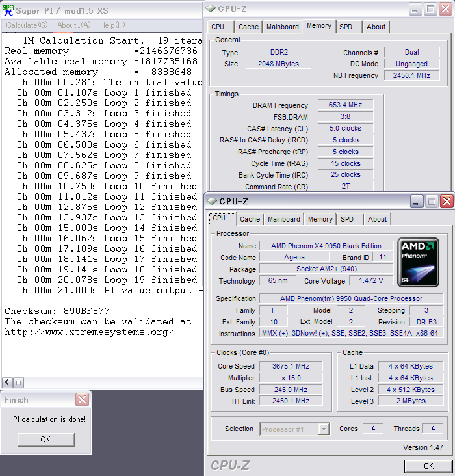Screen dimensions: 455x476
Task: Select the Memory tab in top CPU-Z window
Action: click(x=318, y=26)
